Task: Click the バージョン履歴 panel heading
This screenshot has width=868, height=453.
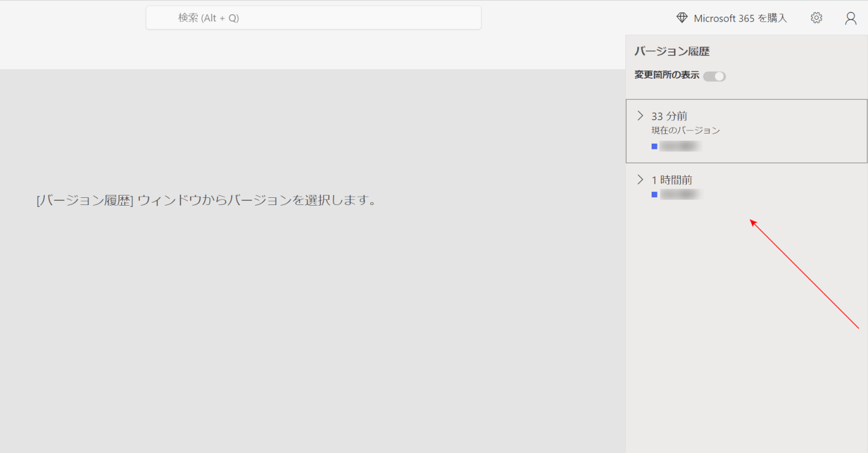Action: [671, 51]
